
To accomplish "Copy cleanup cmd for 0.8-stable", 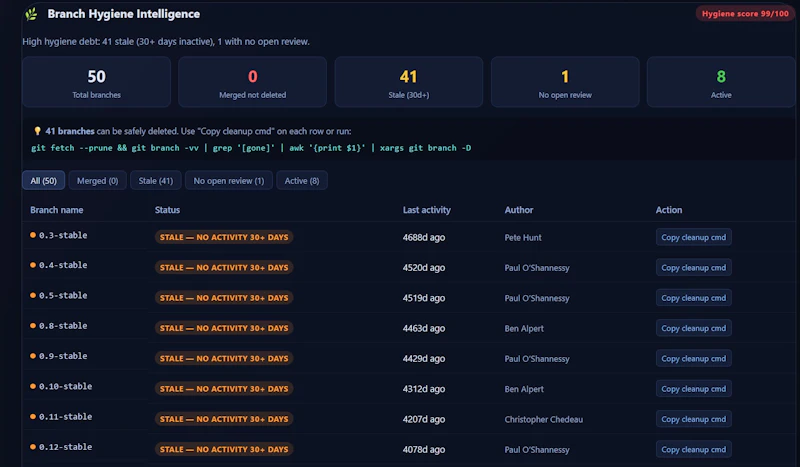I will 693,328.
